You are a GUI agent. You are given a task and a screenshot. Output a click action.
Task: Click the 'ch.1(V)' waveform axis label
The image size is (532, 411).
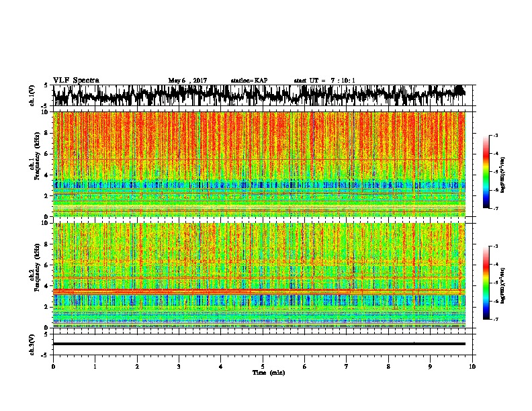point(32,95)
